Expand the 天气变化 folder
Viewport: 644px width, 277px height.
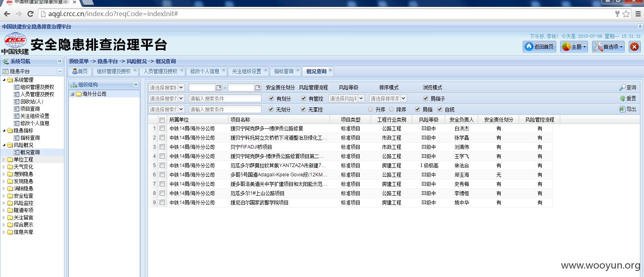tap(4, 167)
